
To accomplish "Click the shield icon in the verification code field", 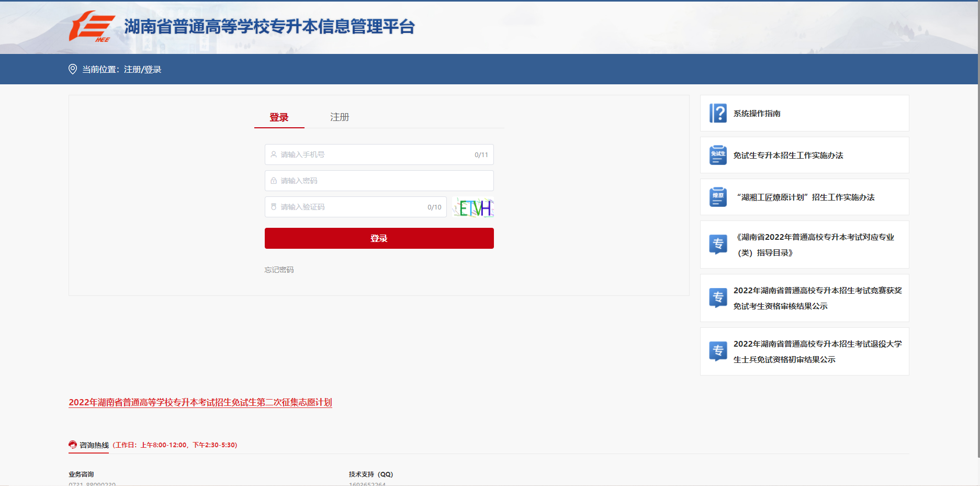I will pos(274,206).
